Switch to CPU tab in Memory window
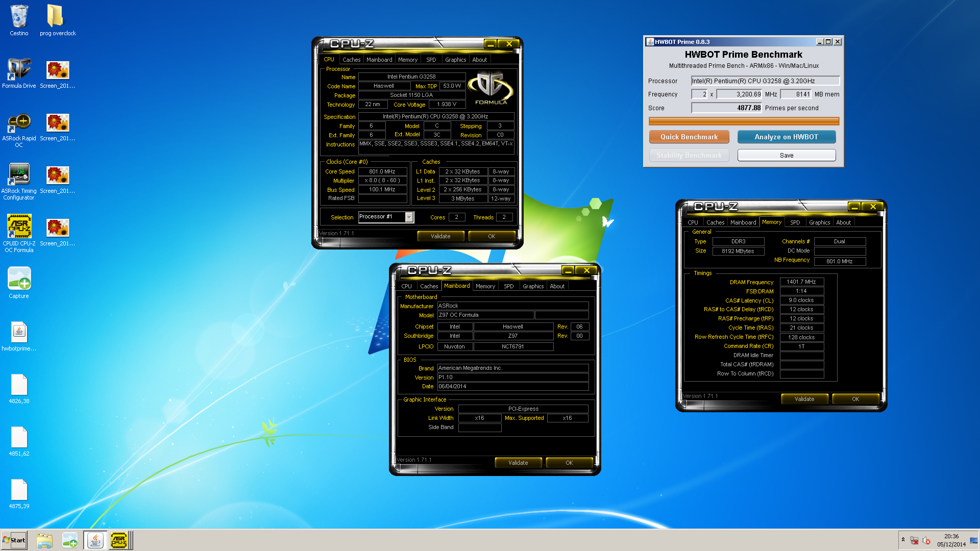The image size is (980, 551). 693,222
